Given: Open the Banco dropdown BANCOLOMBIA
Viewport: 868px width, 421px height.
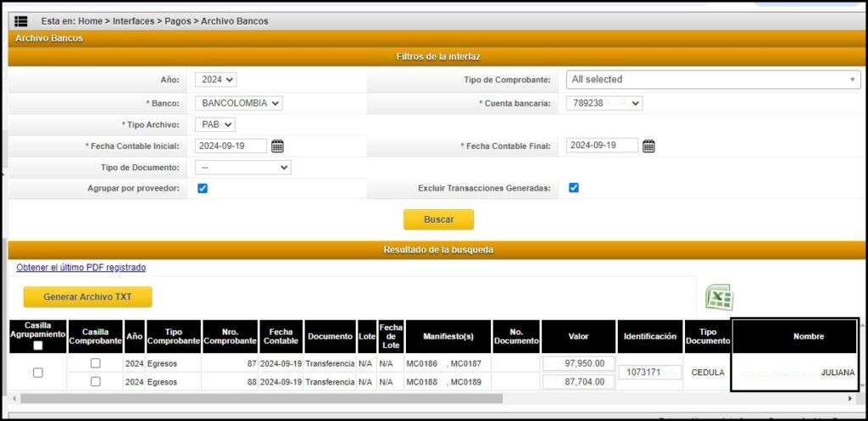Looking at the screenshot, I should pyautogui.click(x=238, y=103).
